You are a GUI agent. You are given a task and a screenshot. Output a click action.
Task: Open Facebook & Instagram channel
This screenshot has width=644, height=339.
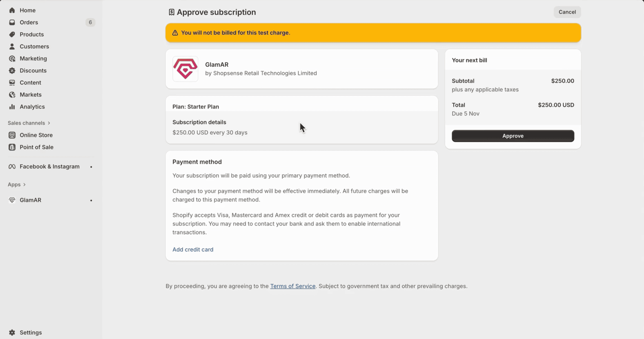coord(49,166)
